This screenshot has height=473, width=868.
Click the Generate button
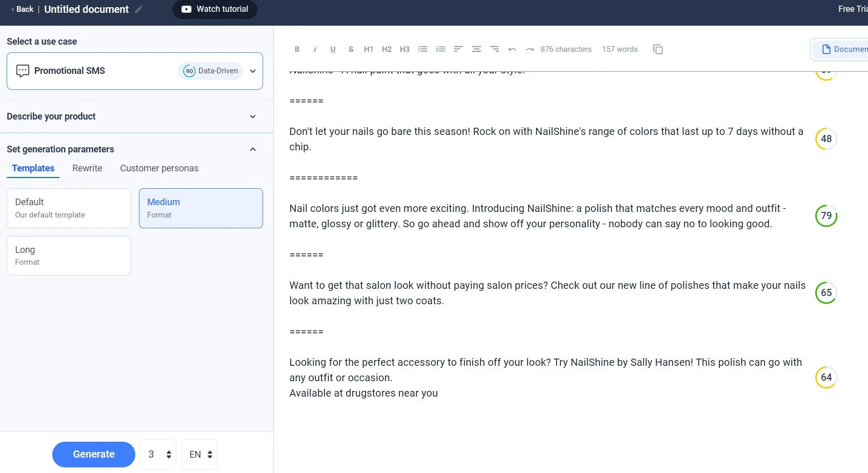(94, 455)
